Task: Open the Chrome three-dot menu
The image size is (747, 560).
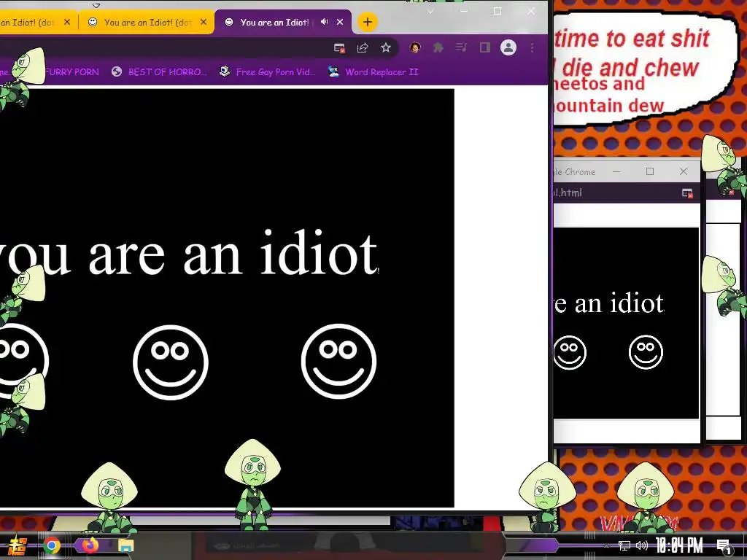Action: click(532, 47)
